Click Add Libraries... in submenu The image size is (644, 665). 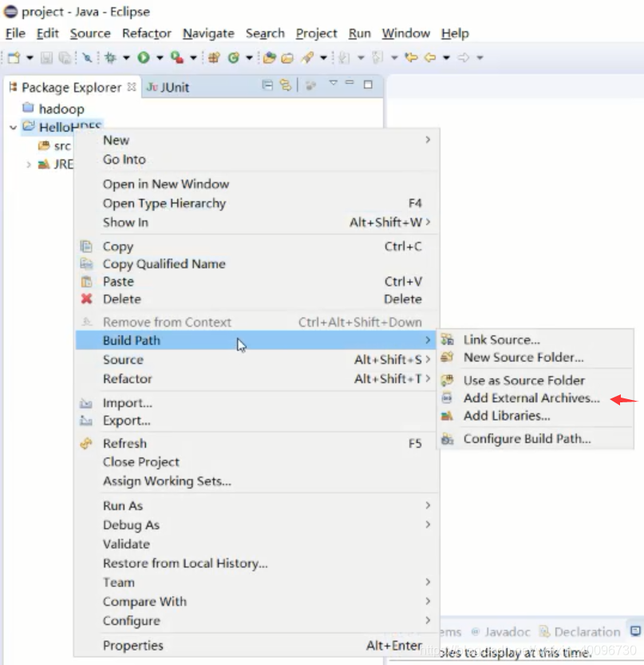[535, 416]
